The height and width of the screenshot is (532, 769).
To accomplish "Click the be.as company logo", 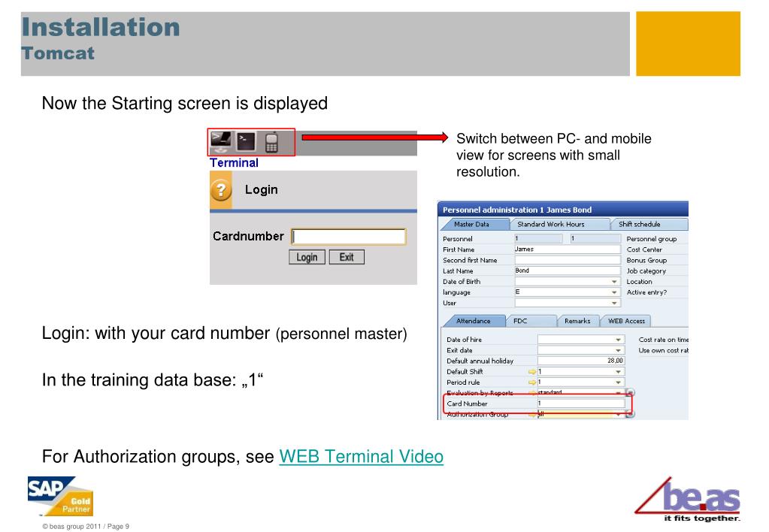I will pyautogui.click(x=688, y=499).
